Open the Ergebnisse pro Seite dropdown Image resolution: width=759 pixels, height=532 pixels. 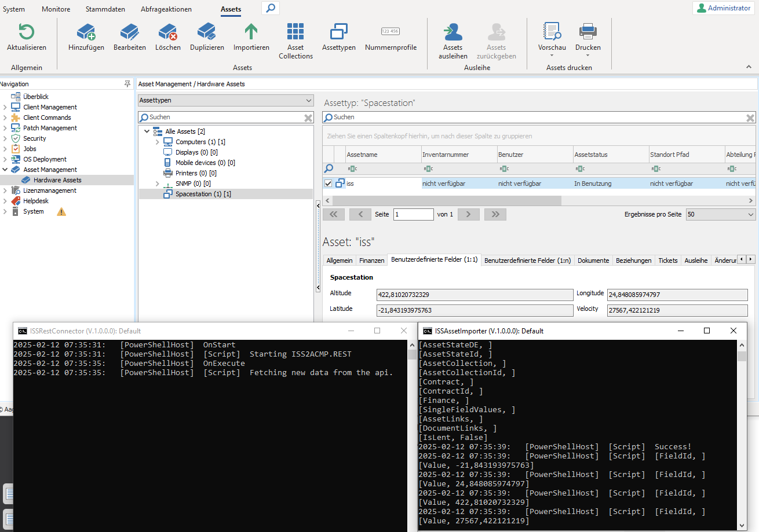[x=720, y=214]
